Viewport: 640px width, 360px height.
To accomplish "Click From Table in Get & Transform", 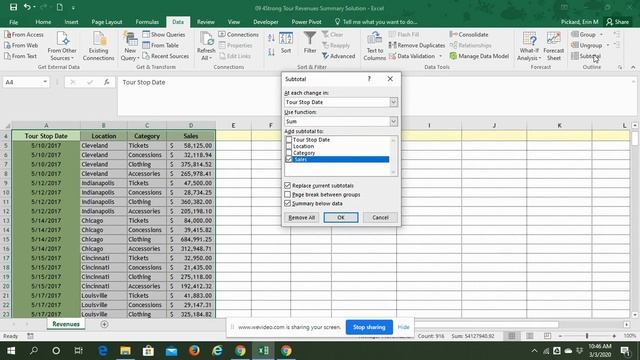I will pyautogui.click(x=160, y=45).
